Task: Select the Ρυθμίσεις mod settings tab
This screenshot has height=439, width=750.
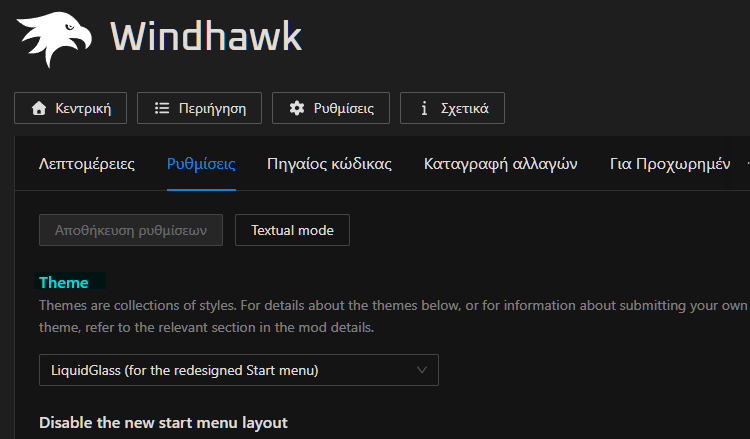Action: click(201, 164)
